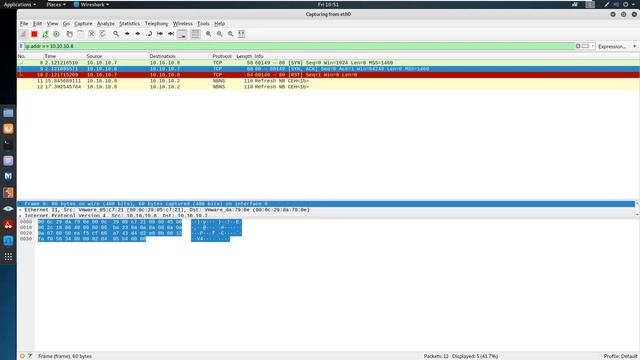Screen dimensions: 640x360
Task: Jump to the first packet
Action: [160, 34]
